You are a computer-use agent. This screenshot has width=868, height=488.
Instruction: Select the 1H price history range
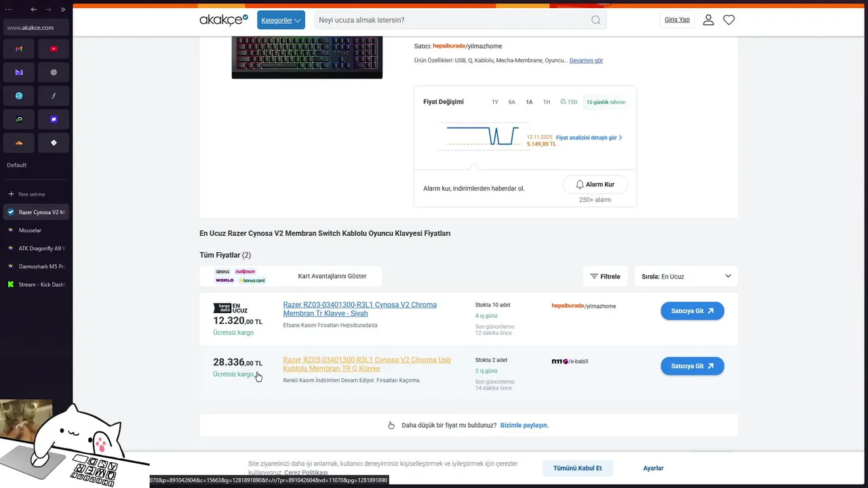coord(547,102)
